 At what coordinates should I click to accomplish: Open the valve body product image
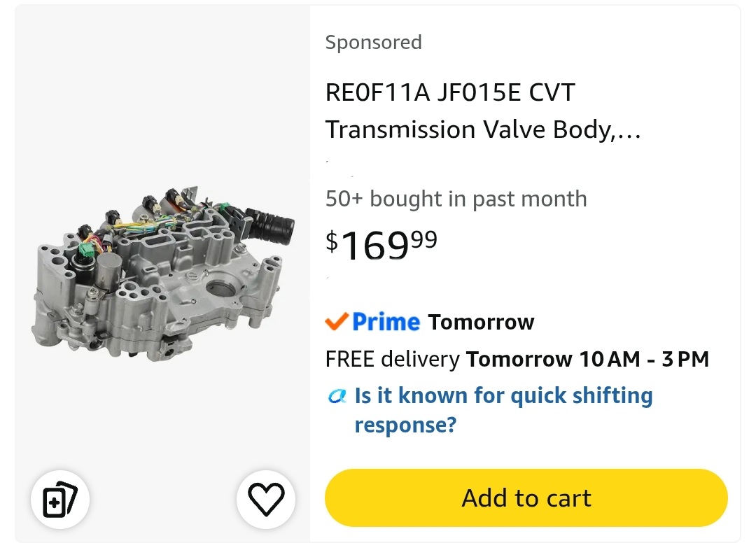[x=163, y=272]
